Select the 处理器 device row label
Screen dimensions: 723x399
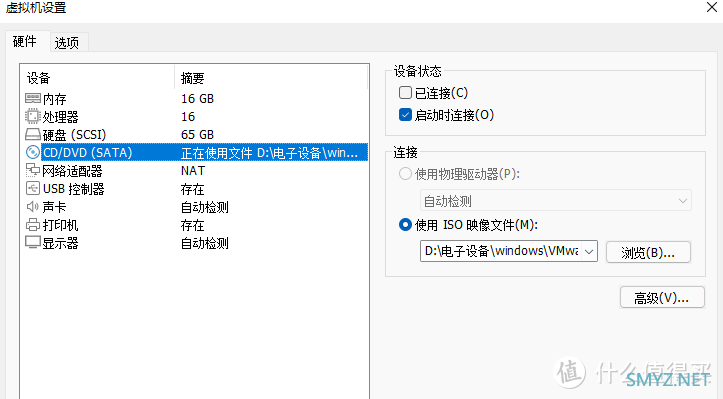60,117
